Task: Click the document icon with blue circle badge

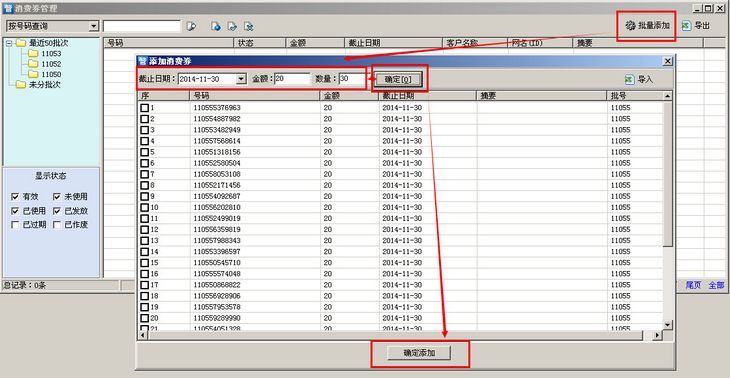Action: click(216, 26)
